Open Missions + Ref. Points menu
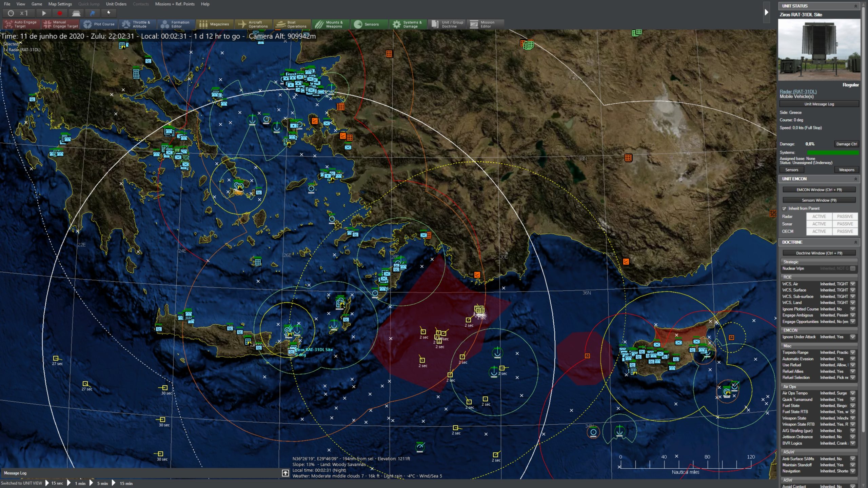This screenshot has height=488, width=868. click(x=175, y=4)
